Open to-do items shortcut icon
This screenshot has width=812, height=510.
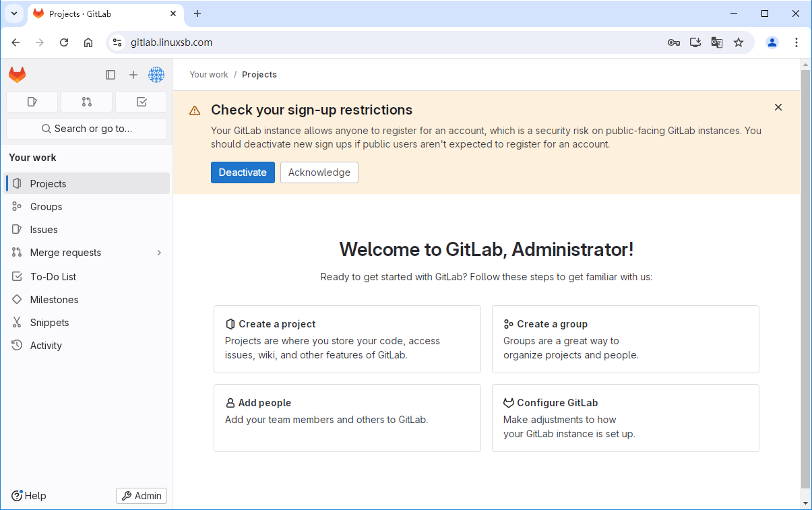(x=142, y=102)
